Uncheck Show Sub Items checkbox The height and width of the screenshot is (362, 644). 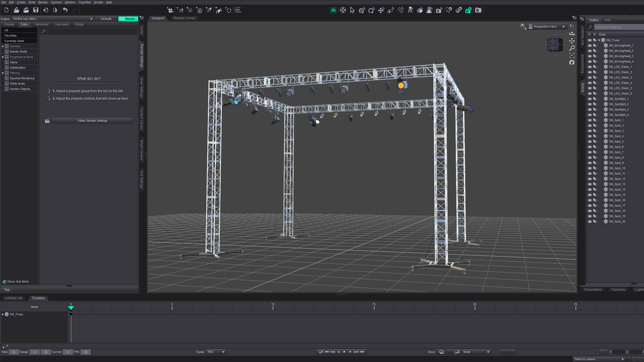[x=4, y=282]
